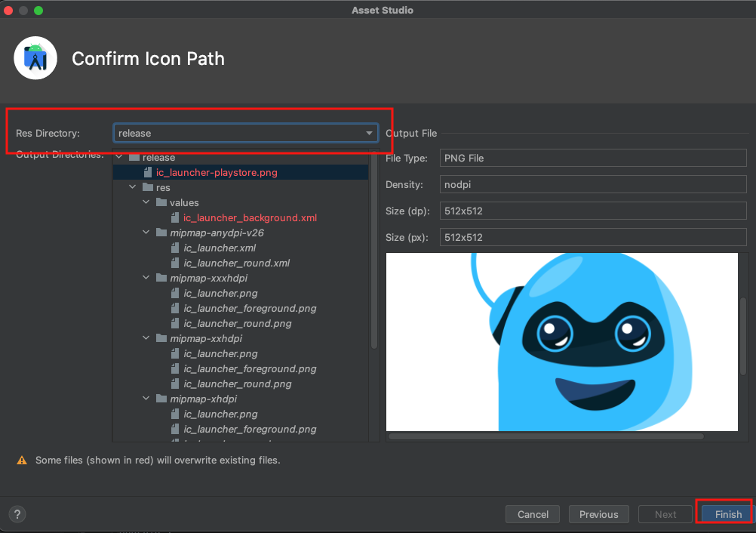The height and width of the screenshot is (533, 756).
Task: Click the res folder icon
Action: pyautogui.click(x=148, y=188)
